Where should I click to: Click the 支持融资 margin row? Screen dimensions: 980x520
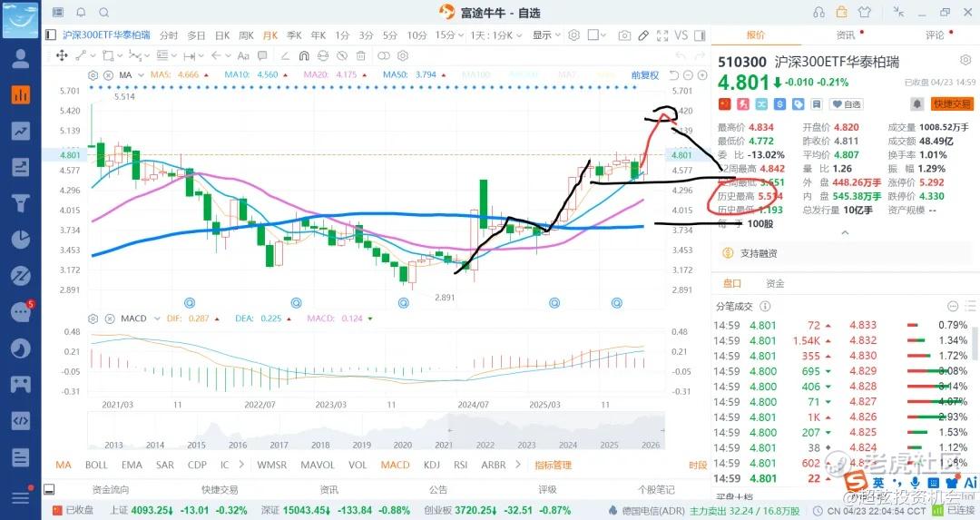point(845,253)
